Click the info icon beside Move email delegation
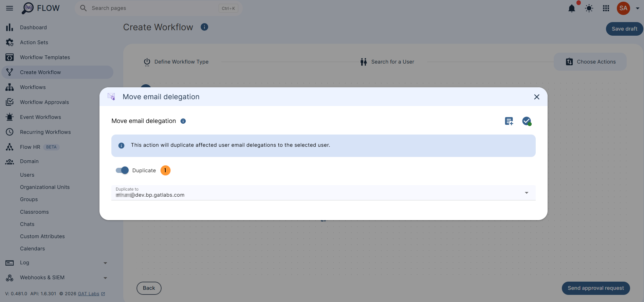The height and width of the screenshot is (302, 644). pyautogui.click(x=183, y=121)
